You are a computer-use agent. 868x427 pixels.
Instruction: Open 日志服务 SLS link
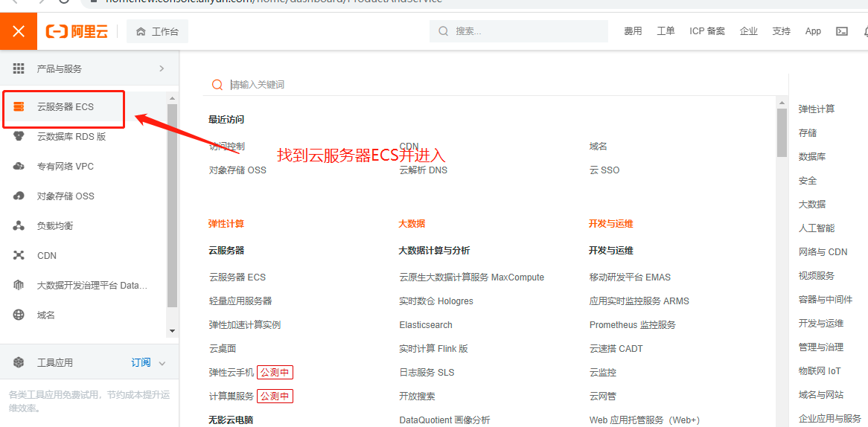pyautogui.click(x=427, y=372)
